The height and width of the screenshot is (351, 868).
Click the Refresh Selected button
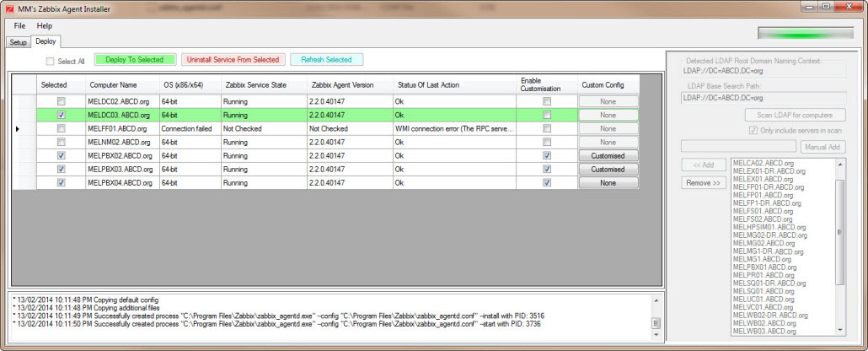(x=327, y=60)
